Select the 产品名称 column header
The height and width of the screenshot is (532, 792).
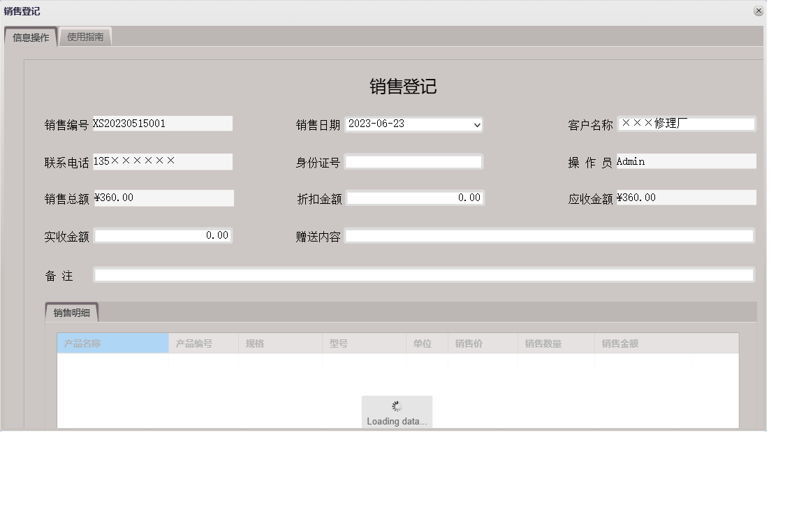coord(112,343)
